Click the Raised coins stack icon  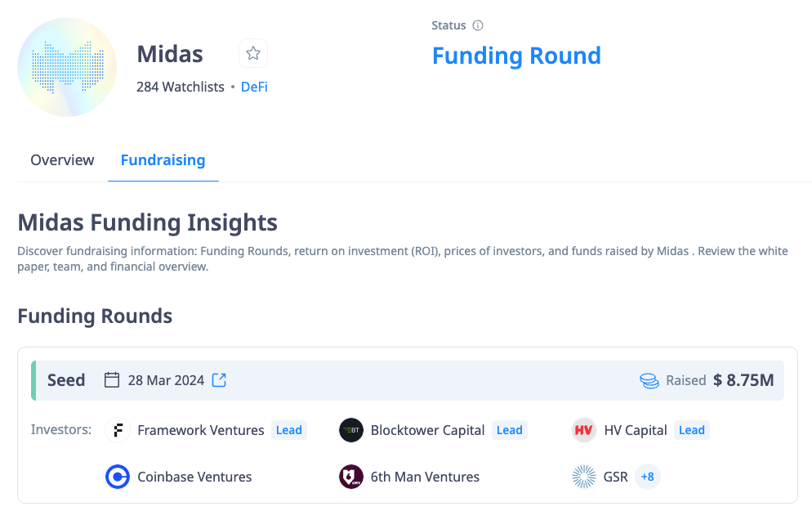coord(649,380)
